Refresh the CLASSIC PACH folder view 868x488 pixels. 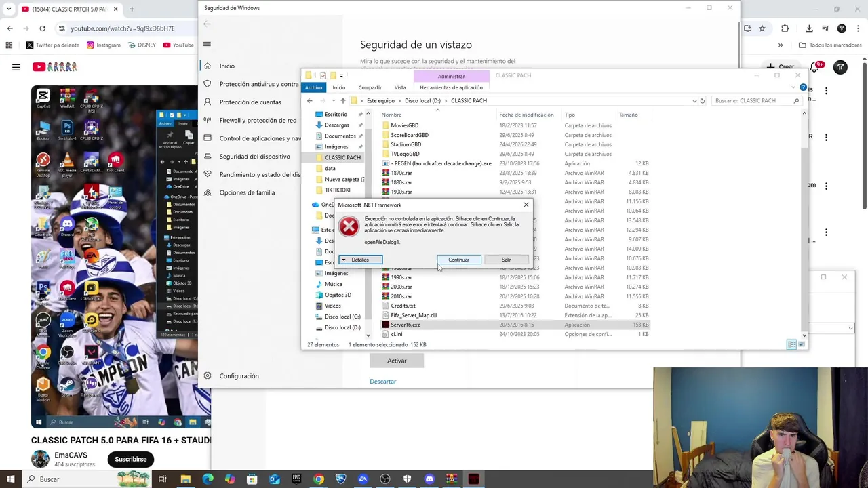[703, 100]
